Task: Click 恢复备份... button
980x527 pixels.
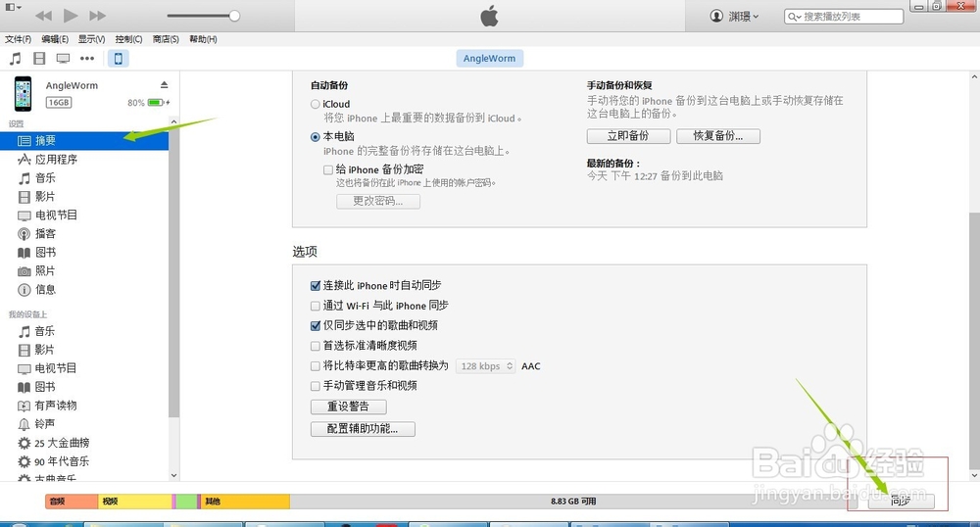Action: click(x=718, y=136)
